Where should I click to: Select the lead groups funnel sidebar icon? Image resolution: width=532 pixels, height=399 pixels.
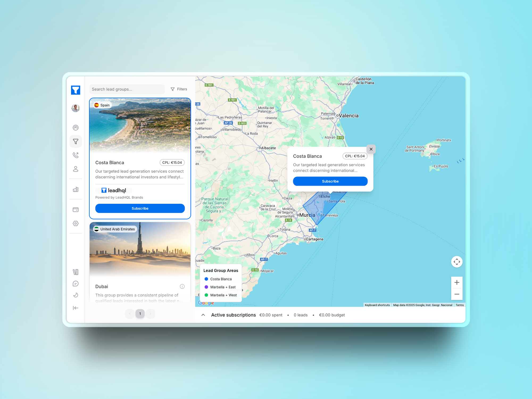click(76, 142)
